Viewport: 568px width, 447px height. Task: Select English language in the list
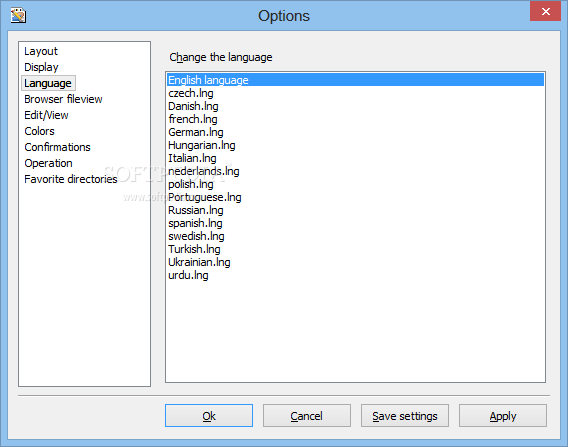coord(355,80)
